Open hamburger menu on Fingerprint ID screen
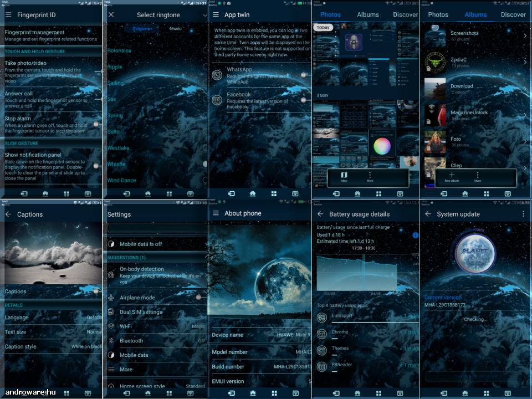Screen dimensions: 532x399 (8, 15)
